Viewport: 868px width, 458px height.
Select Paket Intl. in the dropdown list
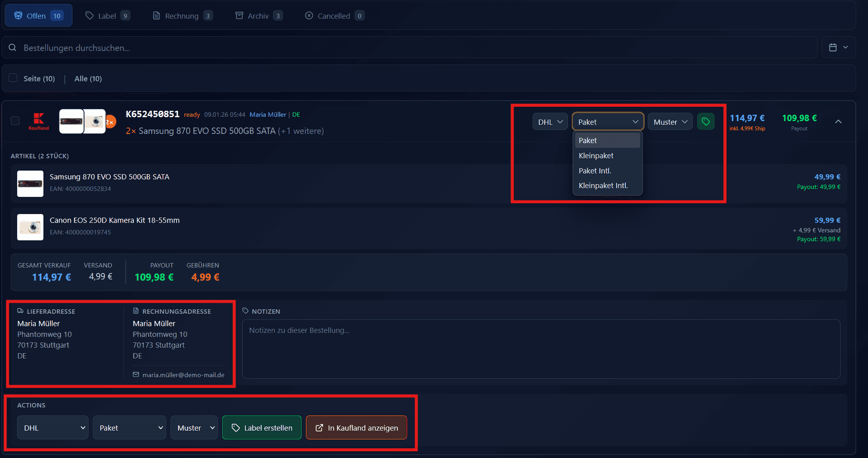pos(595,171)
